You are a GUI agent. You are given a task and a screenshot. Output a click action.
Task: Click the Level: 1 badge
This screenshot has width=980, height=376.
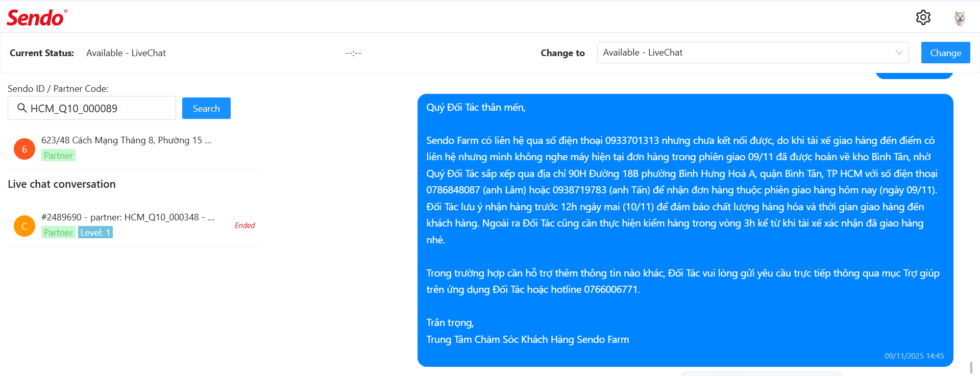95,233
